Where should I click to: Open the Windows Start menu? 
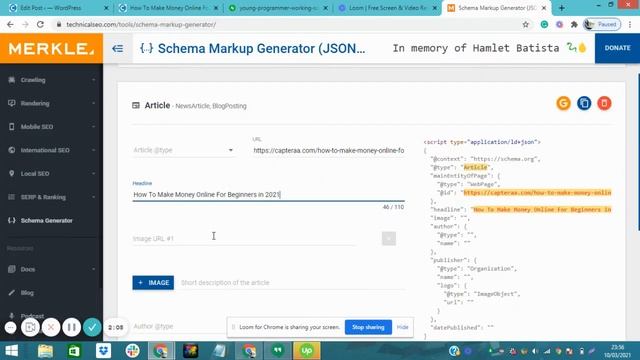[x=11, y=351]
